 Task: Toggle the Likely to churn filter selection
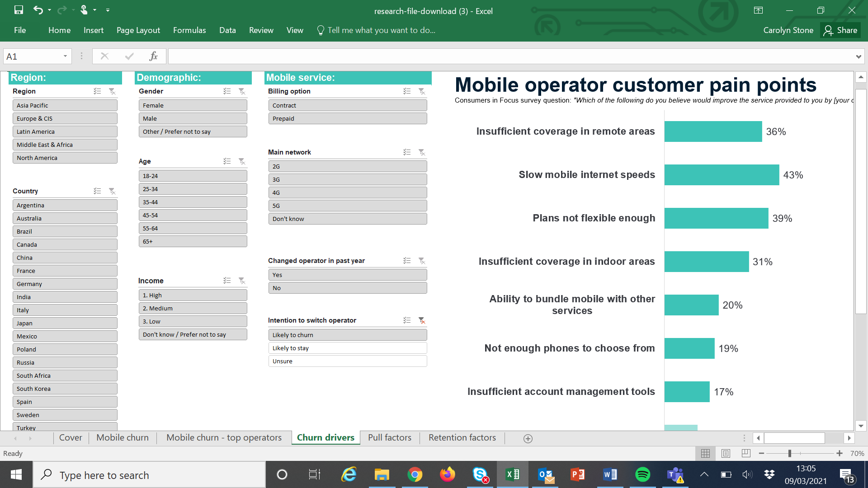tap(347, 334)
